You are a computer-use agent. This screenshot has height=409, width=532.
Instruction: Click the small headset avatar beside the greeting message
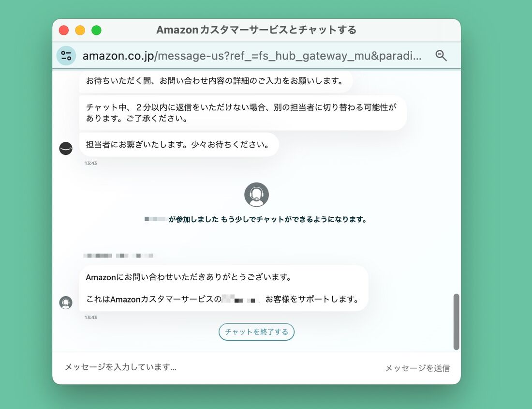(66, 303)
